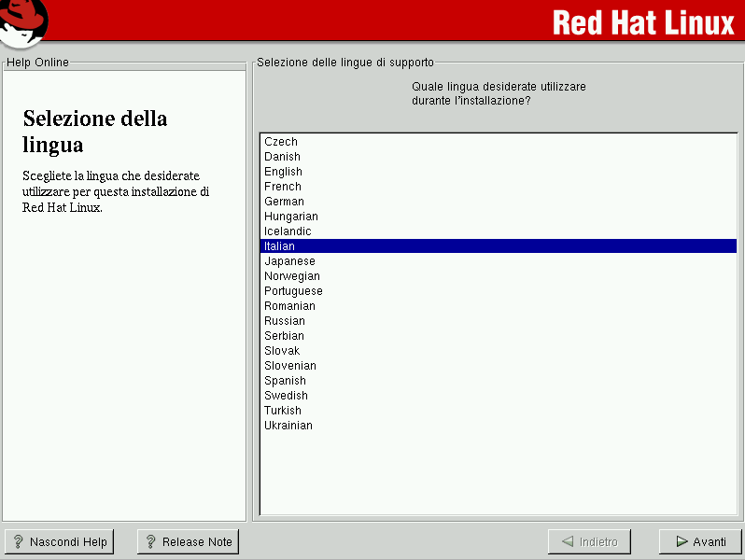Select Spanish language entry
This screenshot has width=745, height=560.
(x=285, y=381)
